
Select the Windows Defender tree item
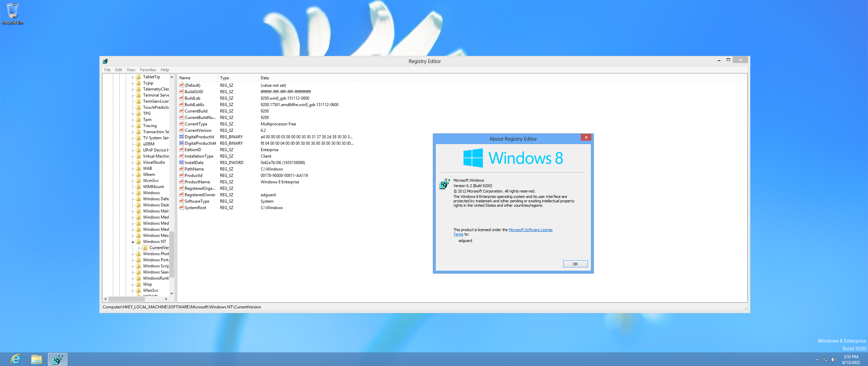coord(156,199)
